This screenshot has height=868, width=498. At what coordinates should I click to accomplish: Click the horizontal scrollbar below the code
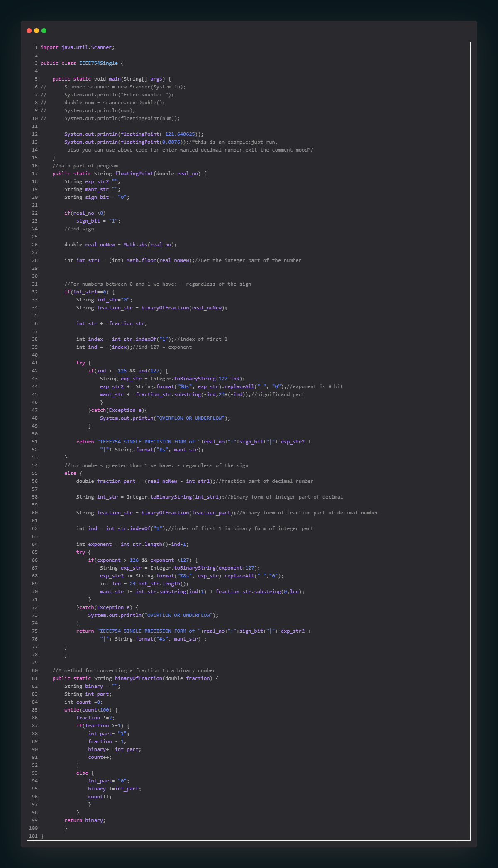pyautogui.click(x=249, y=841)
